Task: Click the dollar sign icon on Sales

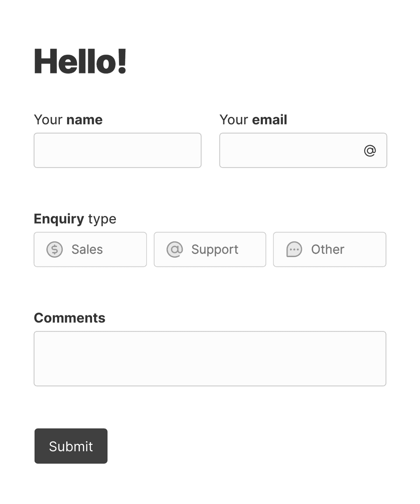Action: coord(54,250)
